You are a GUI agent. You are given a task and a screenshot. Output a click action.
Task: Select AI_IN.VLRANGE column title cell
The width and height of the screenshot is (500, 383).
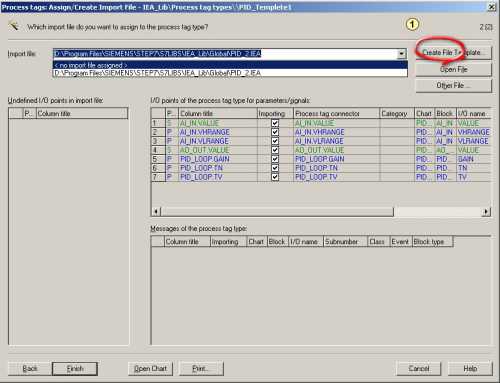point(218,141)
